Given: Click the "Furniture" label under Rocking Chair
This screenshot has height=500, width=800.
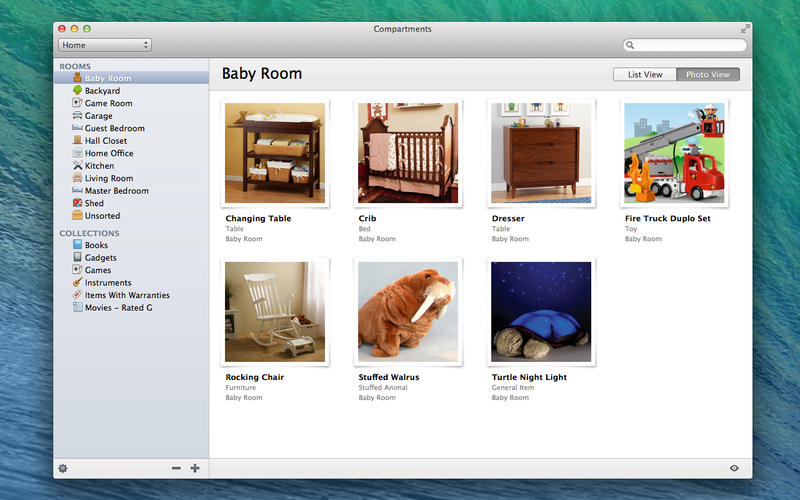Looking at the screenshot, I should [241, 388].
